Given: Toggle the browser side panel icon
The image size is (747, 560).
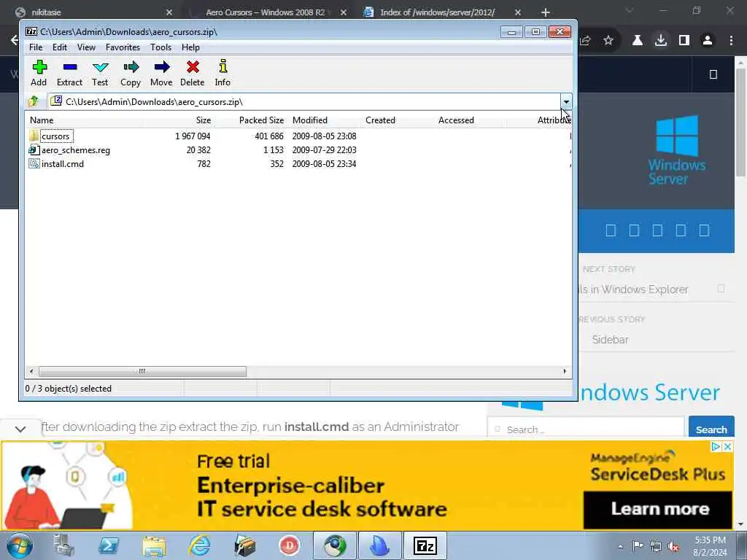Looking at the screenshot, I should click(x=684, y=41).
